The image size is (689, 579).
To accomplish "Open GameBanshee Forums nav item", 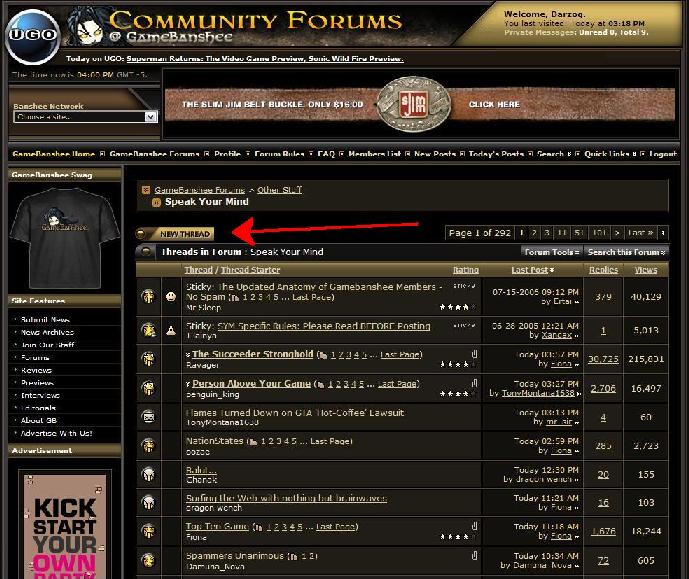I will point(154,154).
